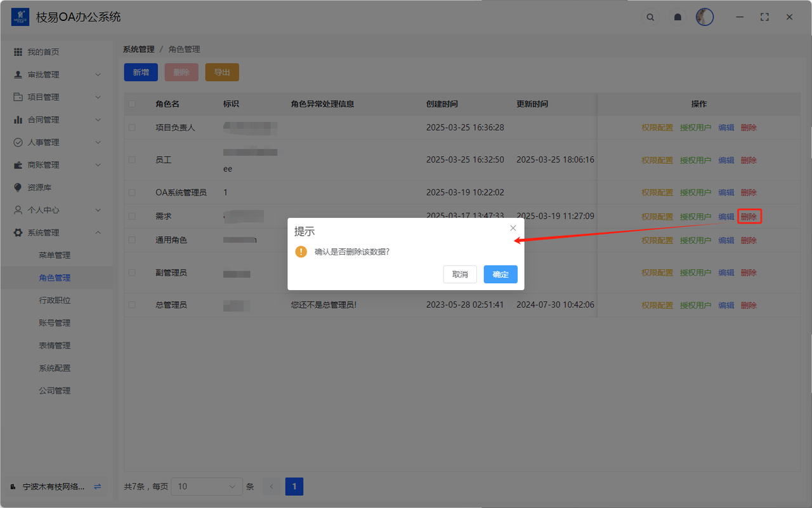Open the notification bell icon
This screenshot has width=812, height=508.
click(678, 17)
